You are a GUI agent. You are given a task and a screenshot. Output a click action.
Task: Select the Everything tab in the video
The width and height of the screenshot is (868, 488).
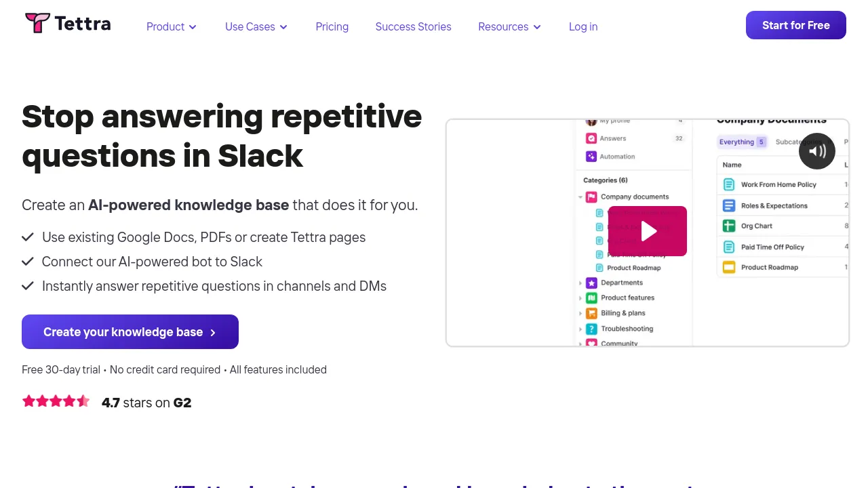tap(742, 142)
